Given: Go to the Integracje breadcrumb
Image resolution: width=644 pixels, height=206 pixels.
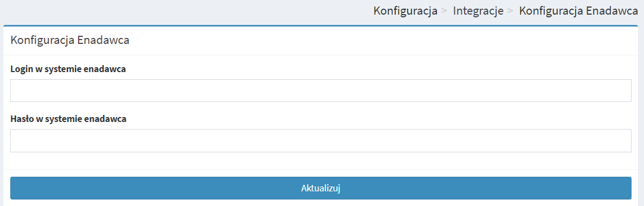Looking at the screenshot, I should 478,11.
